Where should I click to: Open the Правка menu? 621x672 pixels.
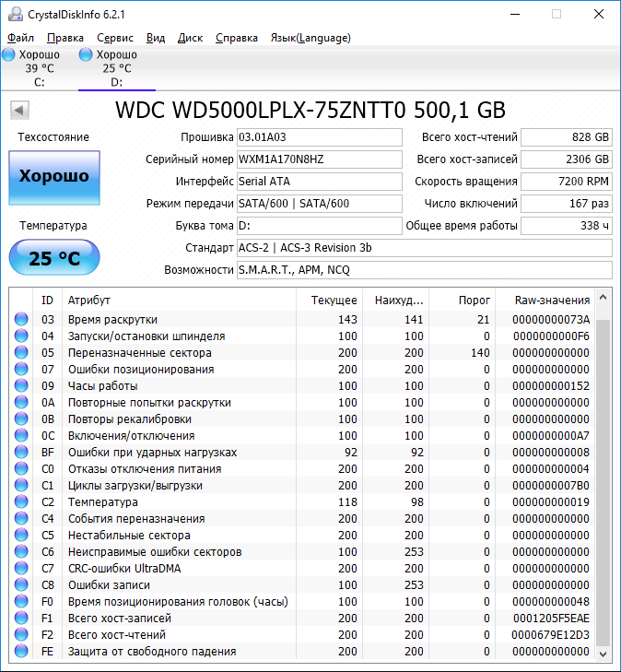point(65,38)
